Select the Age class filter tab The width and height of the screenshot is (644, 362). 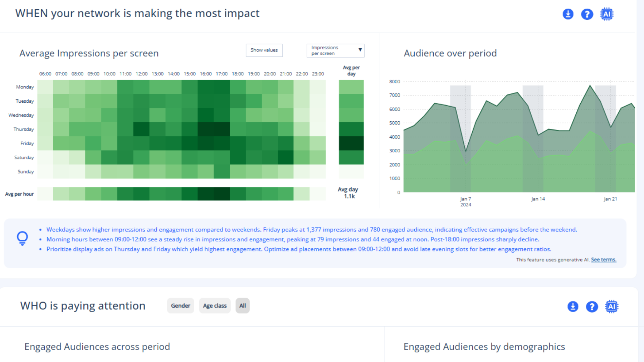215,305
